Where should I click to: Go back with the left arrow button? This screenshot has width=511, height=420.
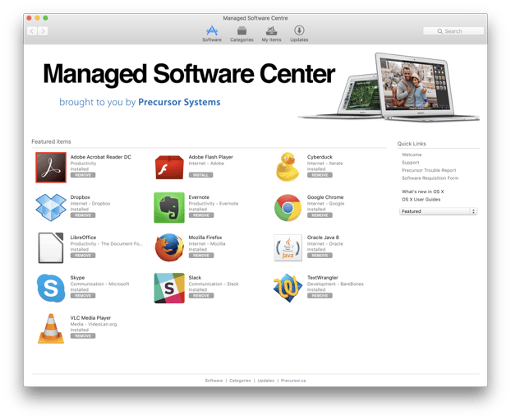tap(32, 31)
